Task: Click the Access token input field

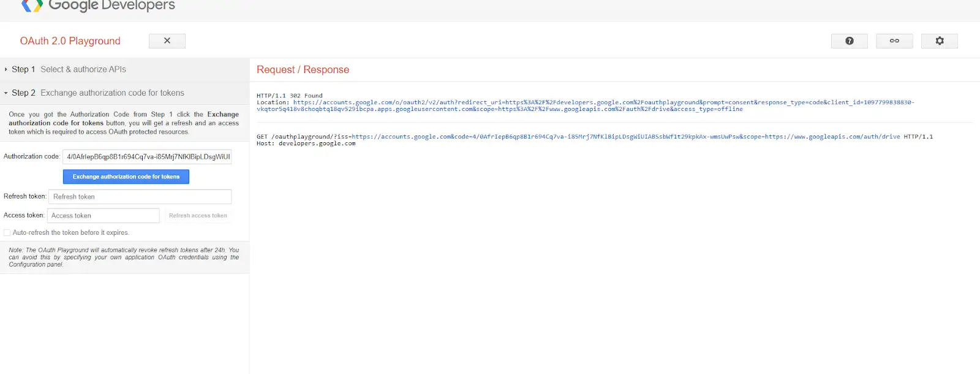Action: tap(103, 216)
